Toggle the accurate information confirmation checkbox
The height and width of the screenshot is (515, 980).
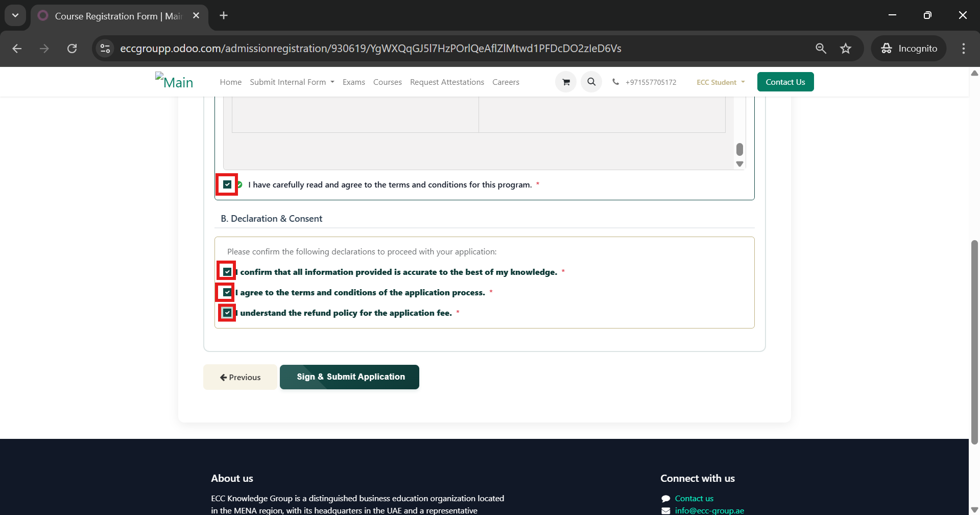pyautogui.click(x=227, y=272)
